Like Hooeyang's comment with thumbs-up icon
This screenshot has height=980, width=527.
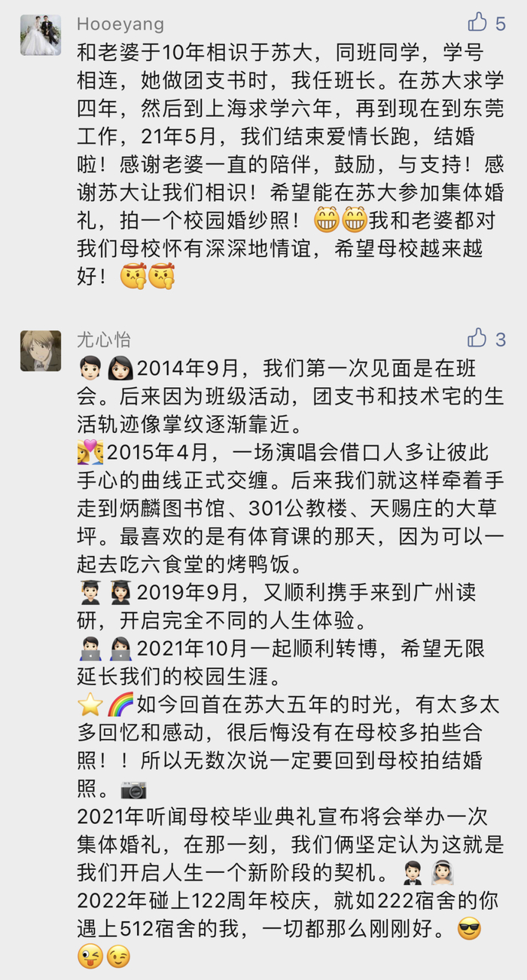pos(477,23)
